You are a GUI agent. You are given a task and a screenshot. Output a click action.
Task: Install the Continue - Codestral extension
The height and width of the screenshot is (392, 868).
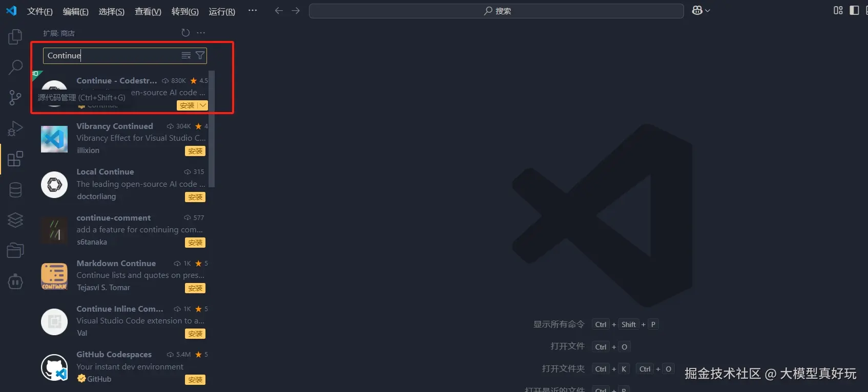pyautogui.click(x=187, y=105)
